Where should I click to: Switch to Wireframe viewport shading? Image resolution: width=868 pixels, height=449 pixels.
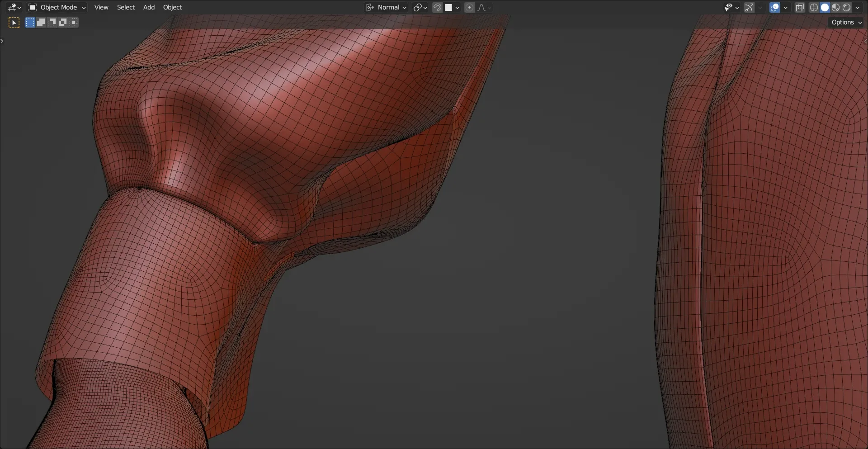click(x=814, y=7)
